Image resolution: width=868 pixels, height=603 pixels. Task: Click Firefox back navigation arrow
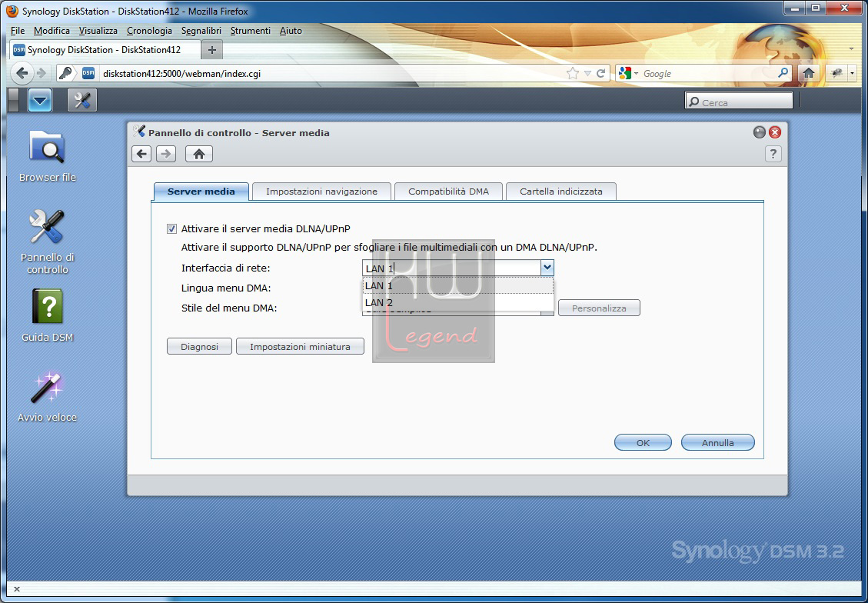coord(22,73)
